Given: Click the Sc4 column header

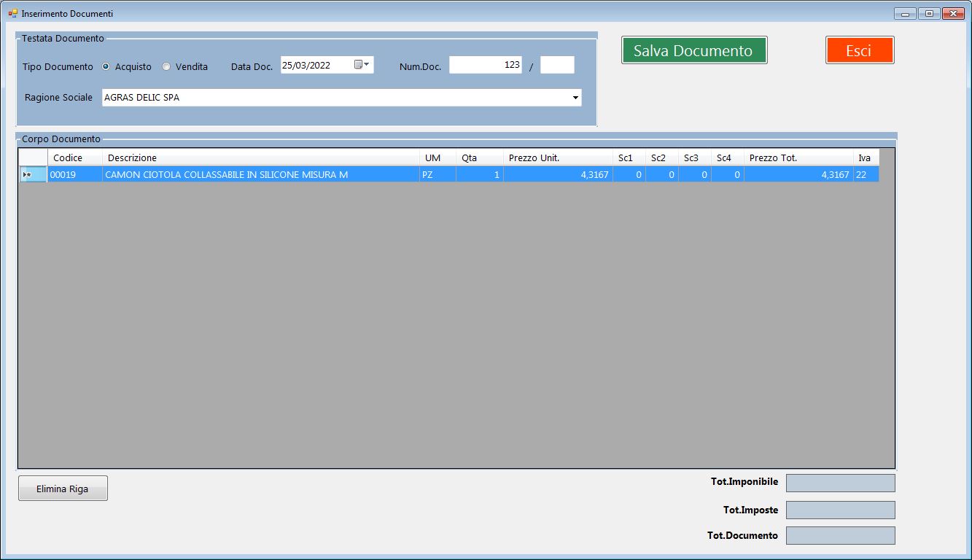Looking at the screenshot, I should 728,158.
